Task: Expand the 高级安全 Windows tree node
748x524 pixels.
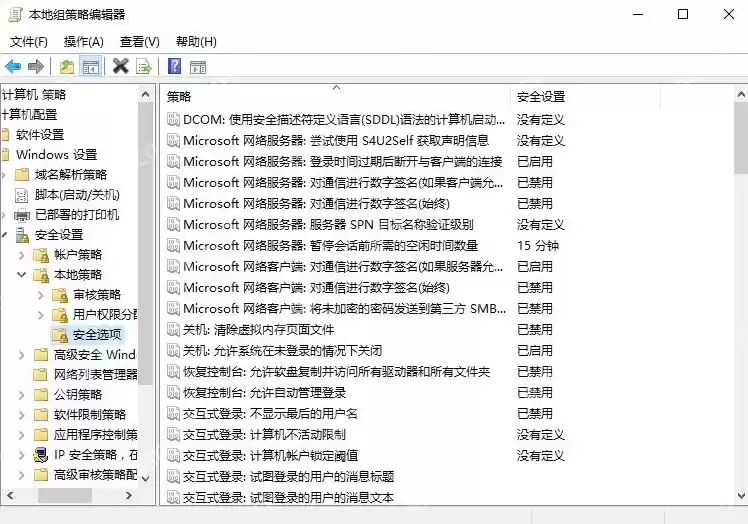Action: pos(21,355)
